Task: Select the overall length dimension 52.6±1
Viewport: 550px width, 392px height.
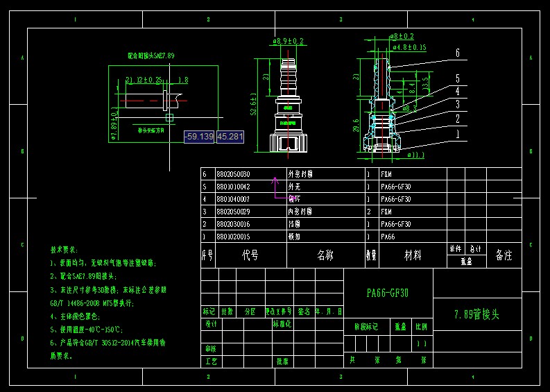Action: coord(254,104)
